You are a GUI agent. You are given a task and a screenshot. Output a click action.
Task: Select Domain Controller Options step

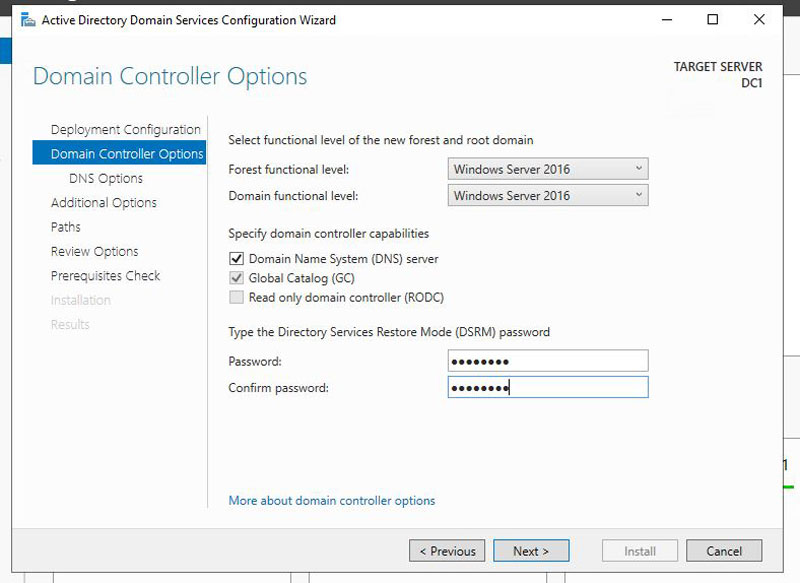[119, 153]
